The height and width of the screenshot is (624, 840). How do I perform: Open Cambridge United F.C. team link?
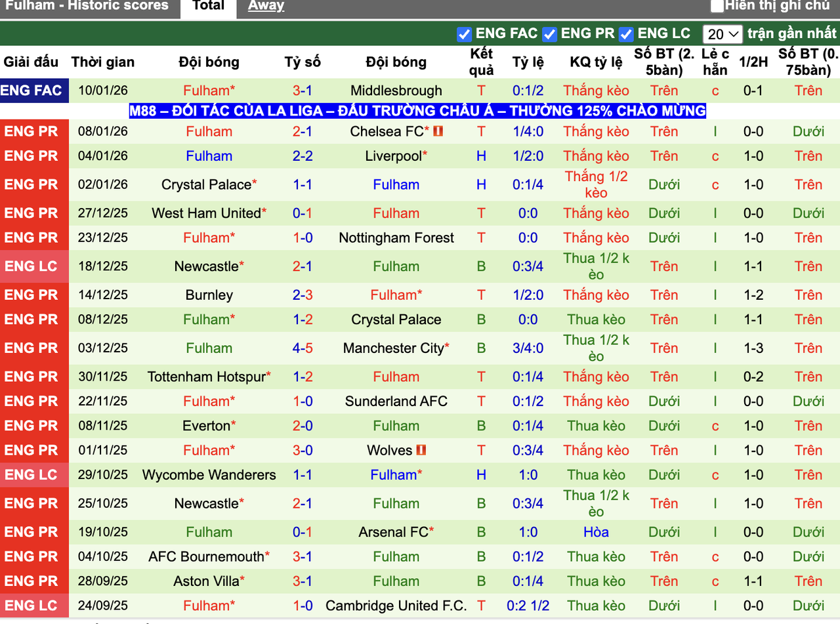[x=396, y=606]
